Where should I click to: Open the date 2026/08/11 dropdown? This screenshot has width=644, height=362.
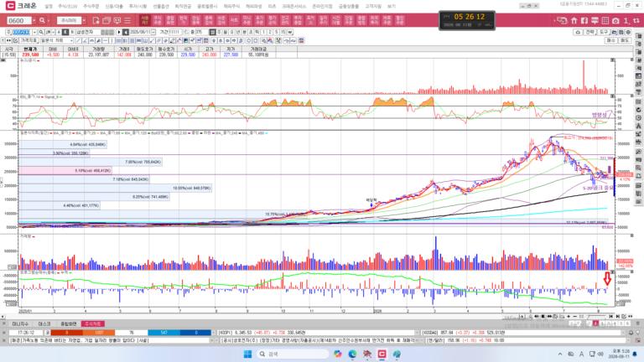click(153, 32)
